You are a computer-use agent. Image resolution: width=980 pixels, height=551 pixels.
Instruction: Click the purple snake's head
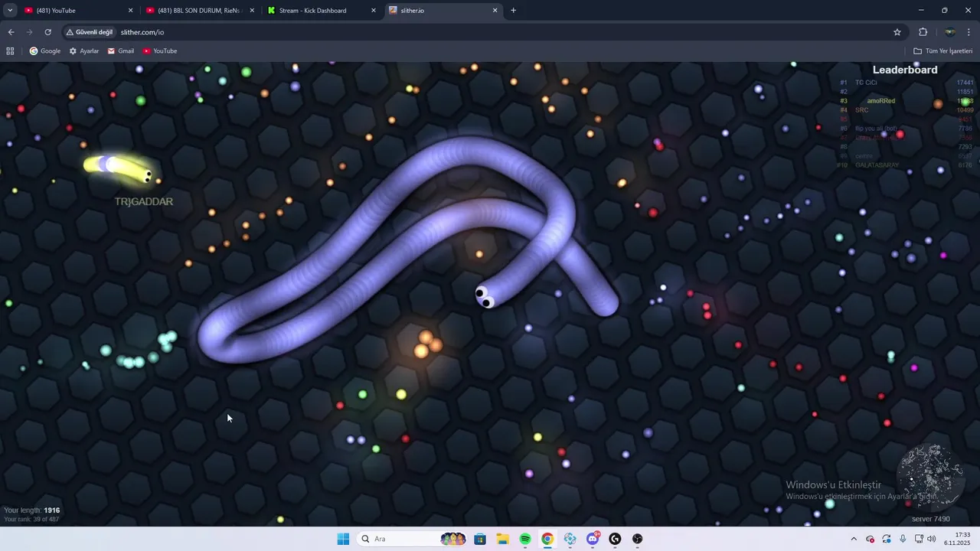coord(485,296)
